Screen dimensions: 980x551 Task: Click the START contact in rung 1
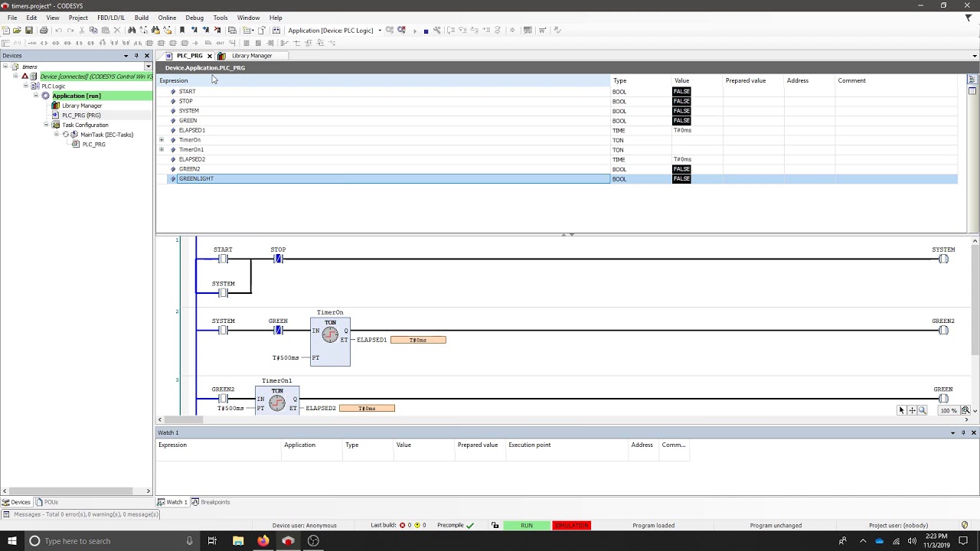click(x=223, y=259)
